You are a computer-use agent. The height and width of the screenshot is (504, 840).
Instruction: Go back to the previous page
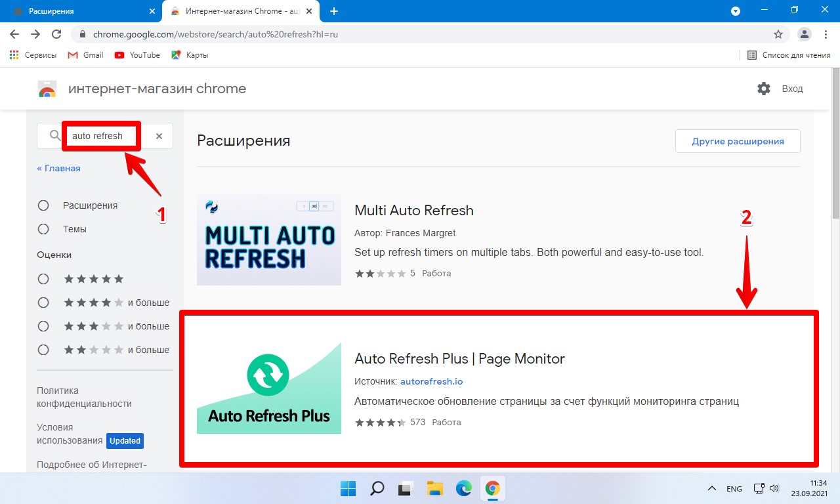[x=14, y=34]
